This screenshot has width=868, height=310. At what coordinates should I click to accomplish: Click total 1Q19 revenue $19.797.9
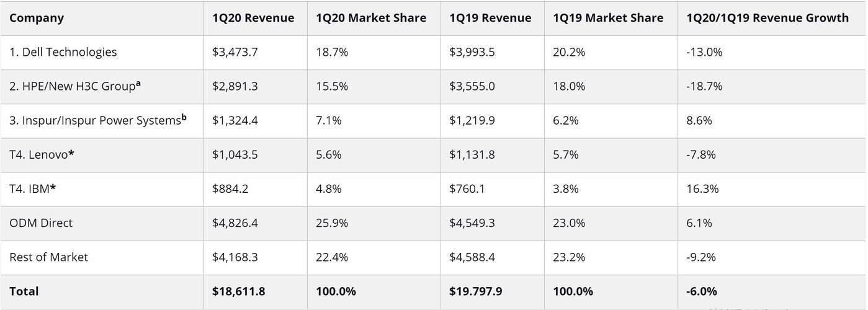476,291
